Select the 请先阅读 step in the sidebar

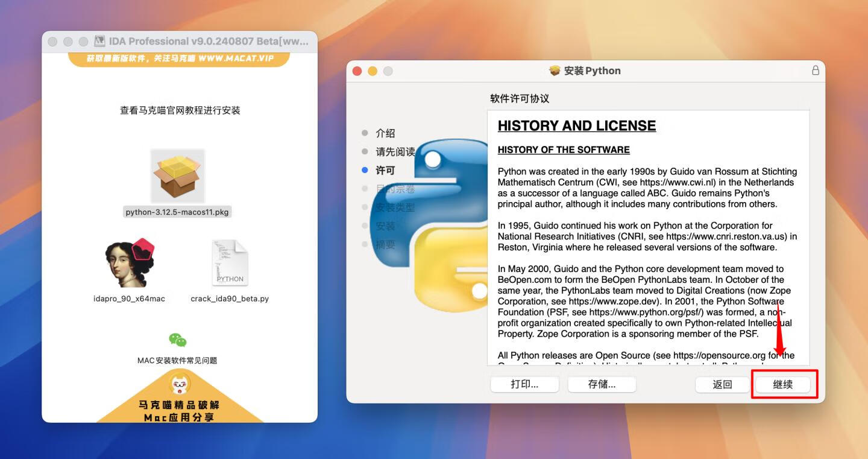click(395, 152)
